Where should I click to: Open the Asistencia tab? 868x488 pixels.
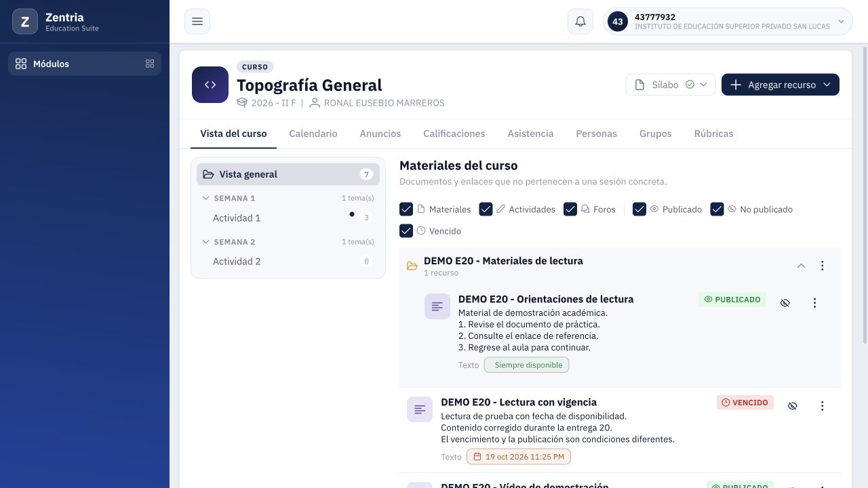click(x=531, y=134)
